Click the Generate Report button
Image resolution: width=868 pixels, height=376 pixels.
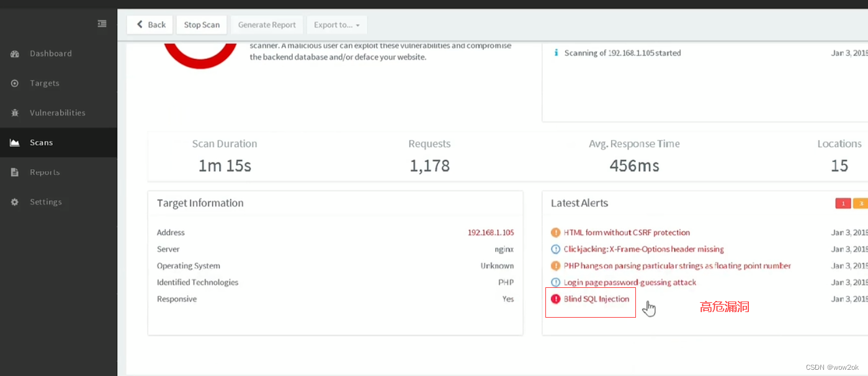tap(267, 25)
